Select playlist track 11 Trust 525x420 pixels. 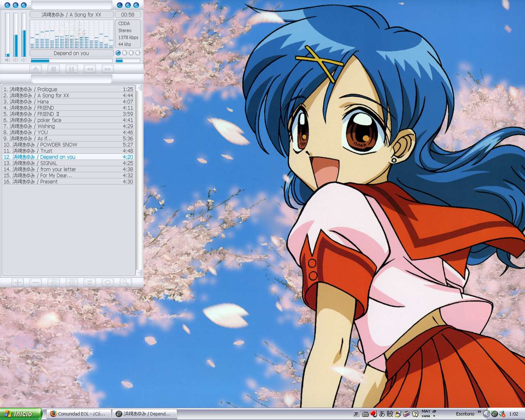[68, 151]
